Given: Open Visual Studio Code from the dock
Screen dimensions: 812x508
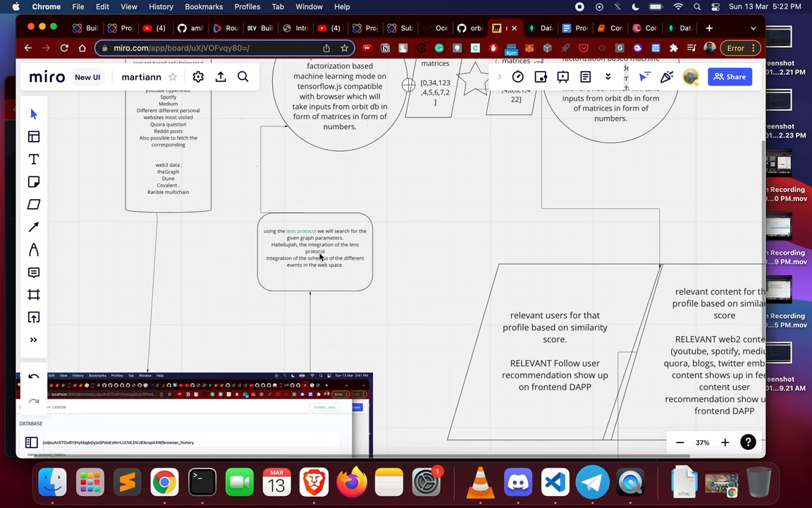Looking at the screenshot, I should click(x=555, y=482).
